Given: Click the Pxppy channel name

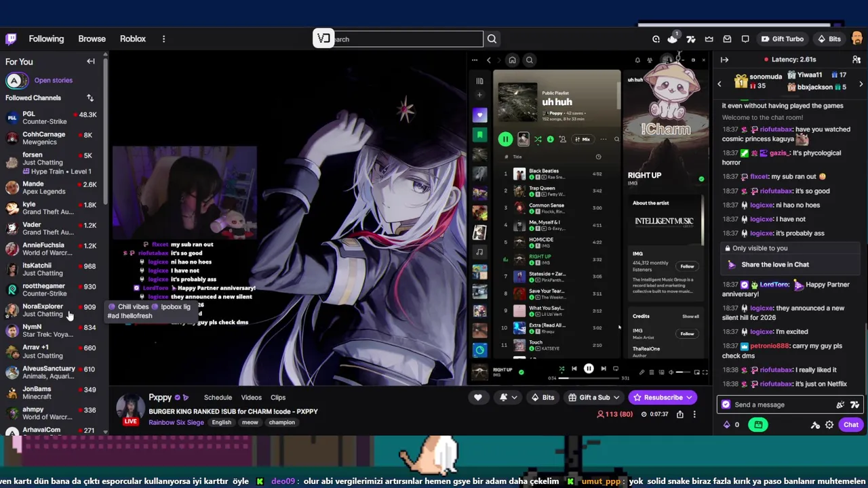Looking at the screenshot, I should pyautogui.click(x=161, y=397).
